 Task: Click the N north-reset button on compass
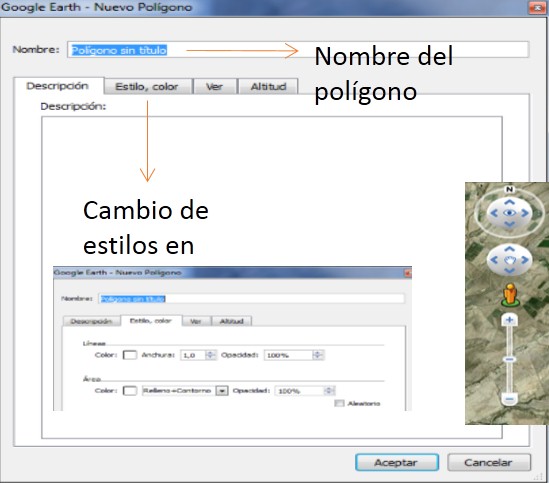coord(509,189)
